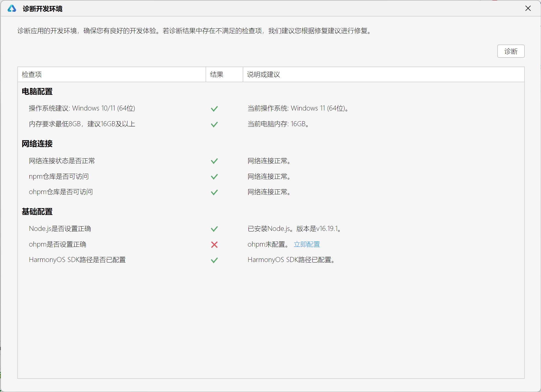Click the green check for 内存要求 row
The height and width of the screenshot is (392, 541).
[x=214, y=124]
